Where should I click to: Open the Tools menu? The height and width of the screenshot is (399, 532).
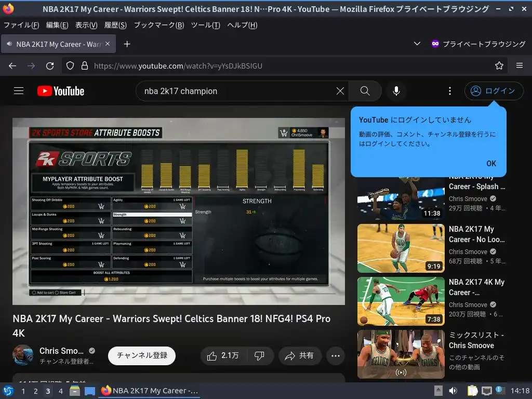(206, 25)
